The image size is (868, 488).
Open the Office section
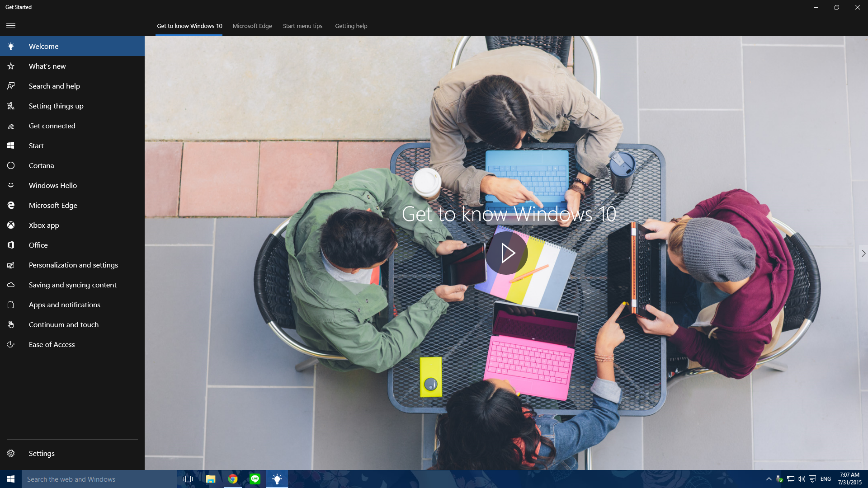click(72, 245)
